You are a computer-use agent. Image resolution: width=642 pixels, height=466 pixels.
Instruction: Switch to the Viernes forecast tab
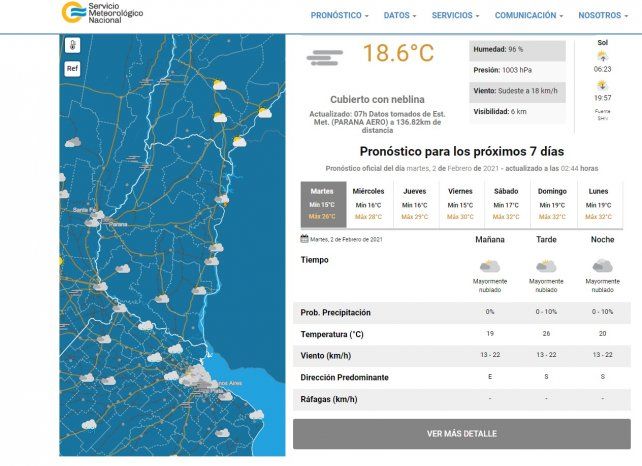460,204
